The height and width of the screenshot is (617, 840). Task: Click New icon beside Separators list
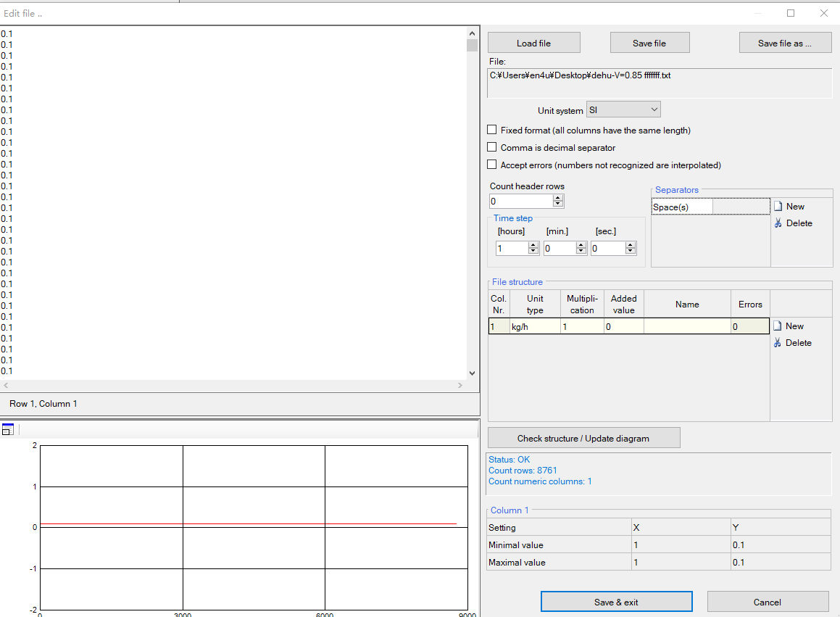tap(778, 207)
